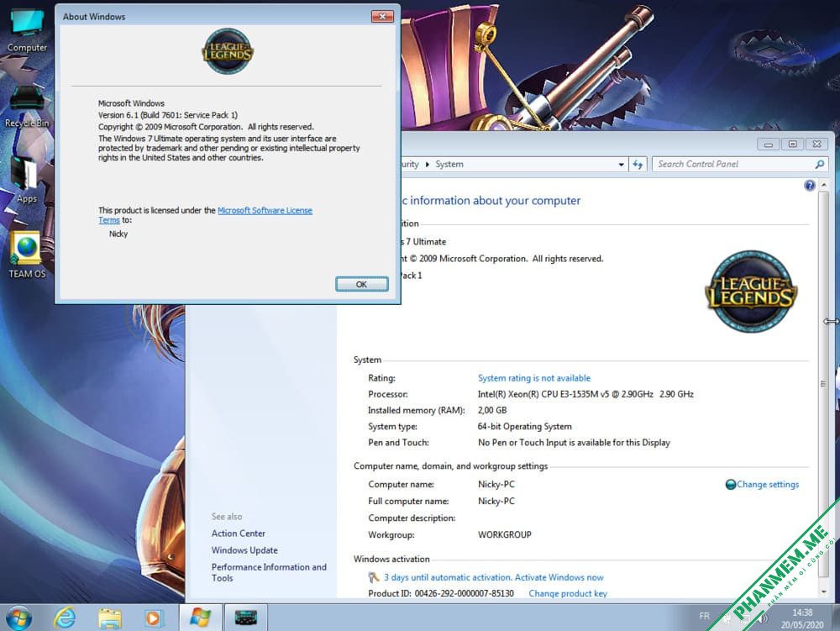Open Windows Media Player taskbar icon
The width and height of the screenshot is (840, 631).
click(153, 618)
